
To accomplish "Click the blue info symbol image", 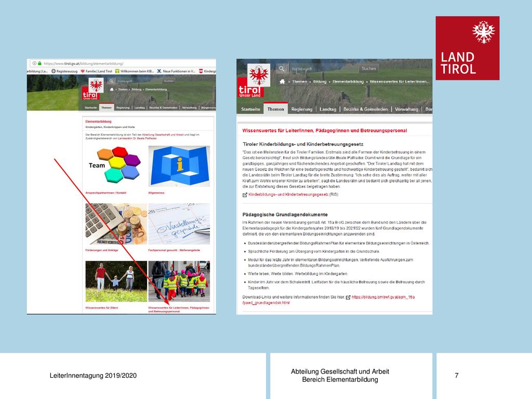I will pos(179,166).
